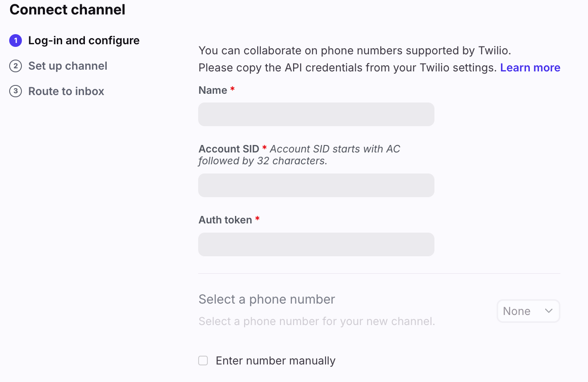Click the Select a phone number heading

pyautogui.click(x=266, y=299)
